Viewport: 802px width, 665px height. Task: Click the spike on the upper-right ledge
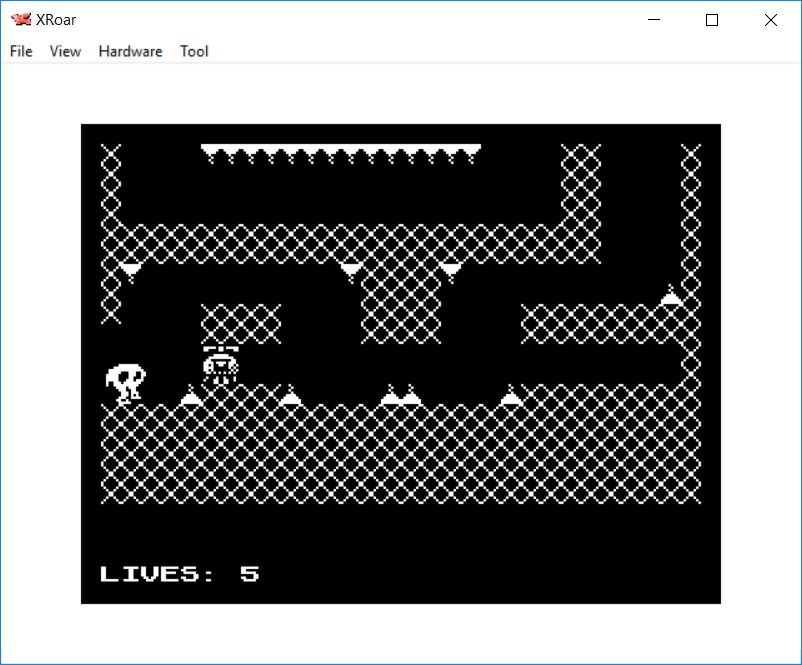[x=671, y=296]
